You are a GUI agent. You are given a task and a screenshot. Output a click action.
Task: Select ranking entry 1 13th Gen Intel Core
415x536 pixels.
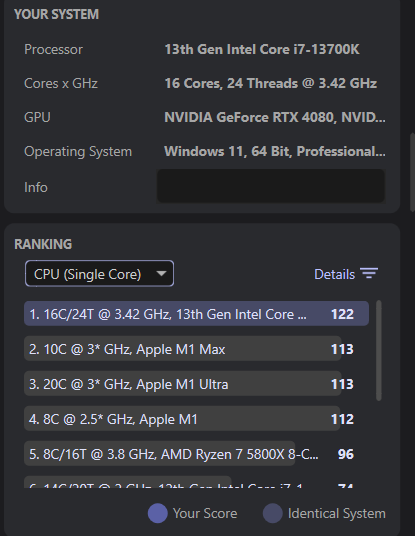[x=196, y=314]
